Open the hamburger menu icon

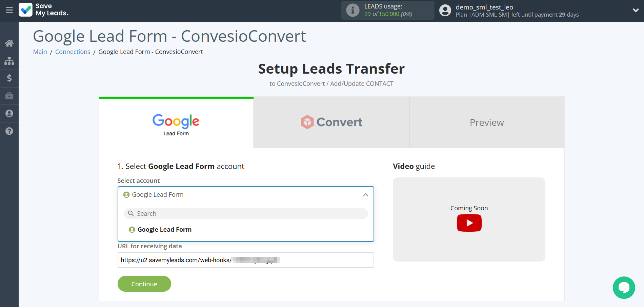(x=9, y=10)
